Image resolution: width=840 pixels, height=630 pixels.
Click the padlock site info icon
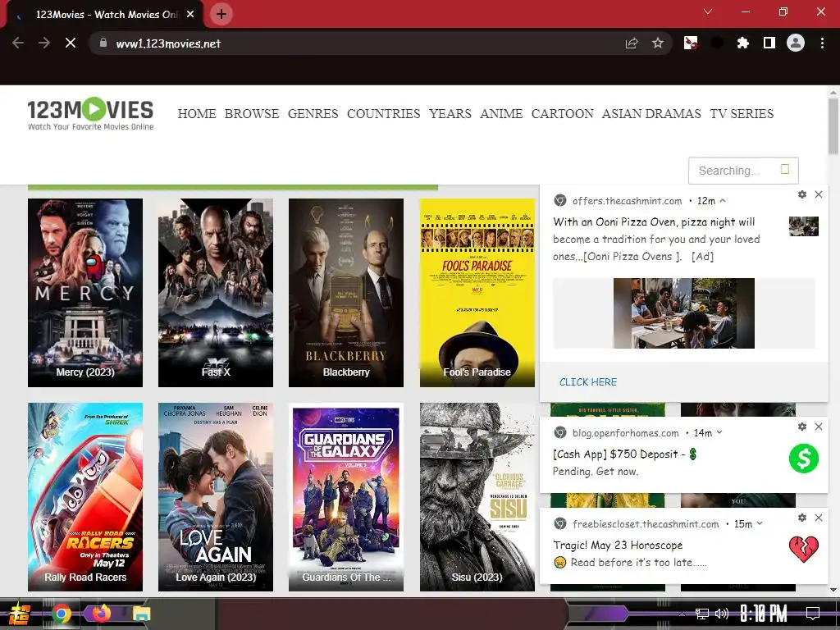click(103, 43)
